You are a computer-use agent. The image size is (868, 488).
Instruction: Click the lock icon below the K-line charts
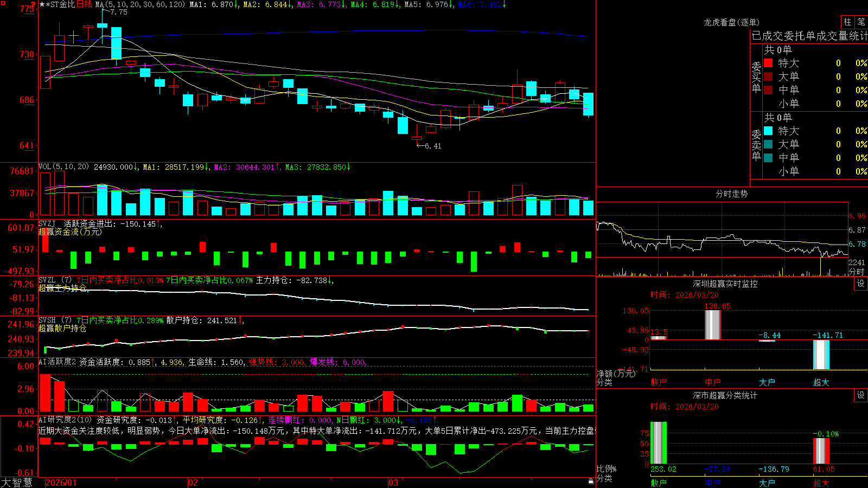coord(591,481)
